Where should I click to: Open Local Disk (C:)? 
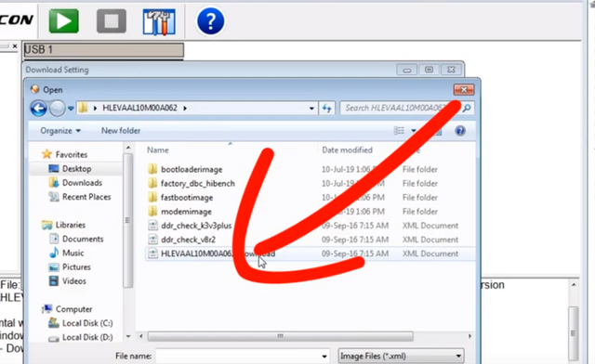87,323
